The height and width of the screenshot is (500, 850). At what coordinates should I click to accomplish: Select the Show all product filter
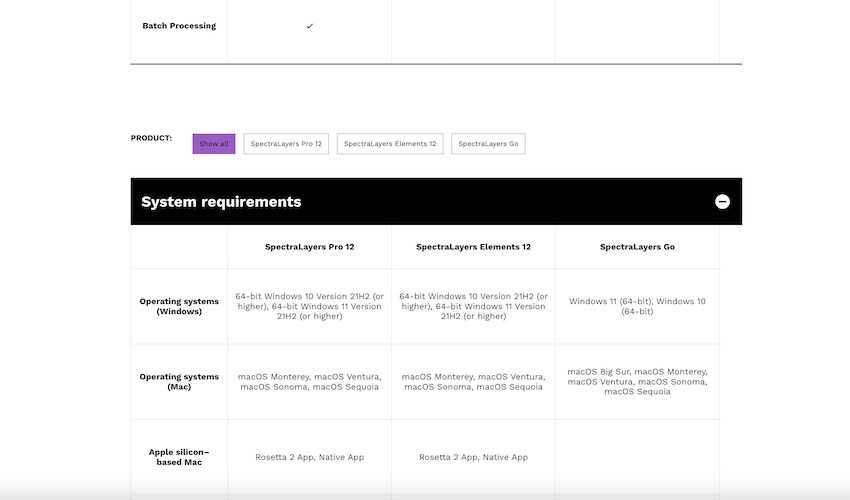(x=214, y=144)
